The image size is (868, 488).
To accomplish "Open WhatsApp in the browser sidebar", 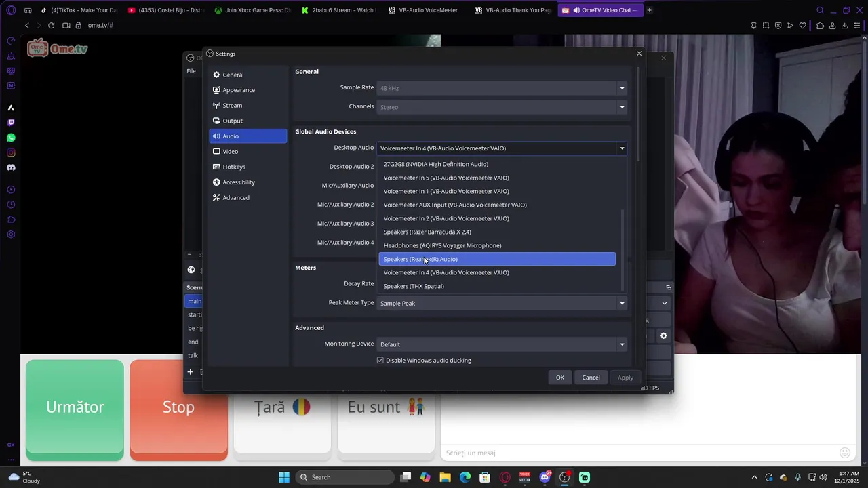I will [x=11, y=138].
